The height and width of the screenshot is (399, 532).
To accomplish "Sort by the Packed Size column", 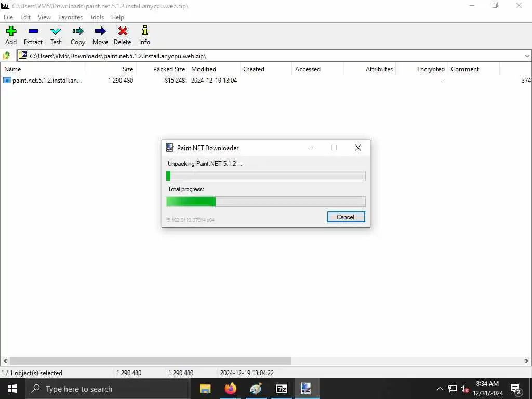I will (162, 69).
